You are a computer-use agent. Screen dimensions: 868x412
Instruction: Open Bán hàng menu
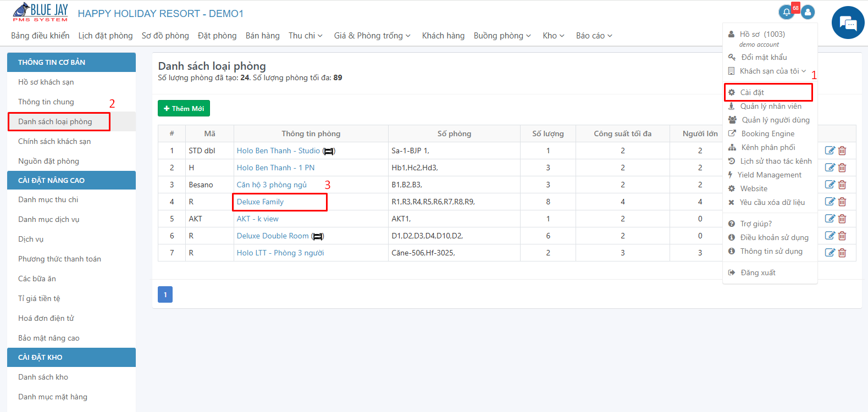262,36
